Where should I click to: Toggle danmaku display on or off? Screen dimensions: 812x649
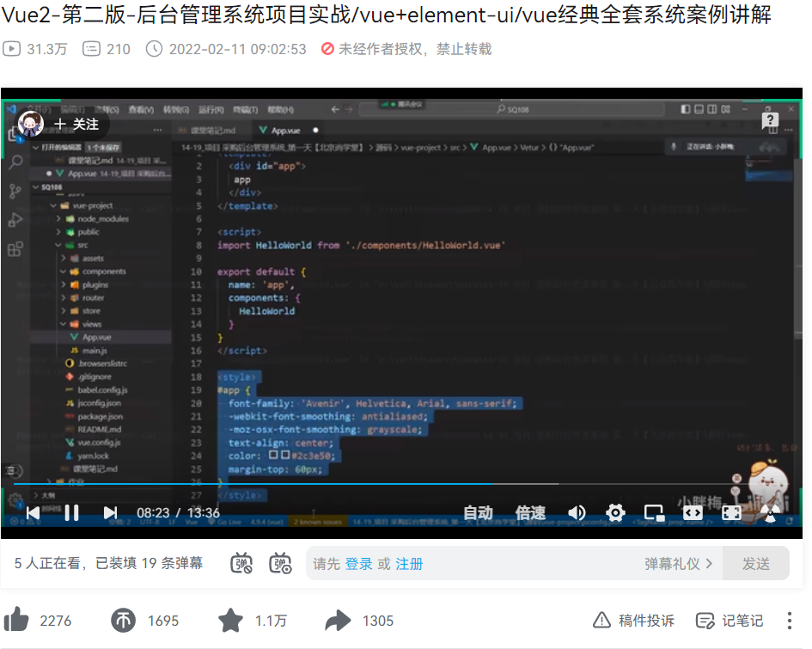(241, 564)
